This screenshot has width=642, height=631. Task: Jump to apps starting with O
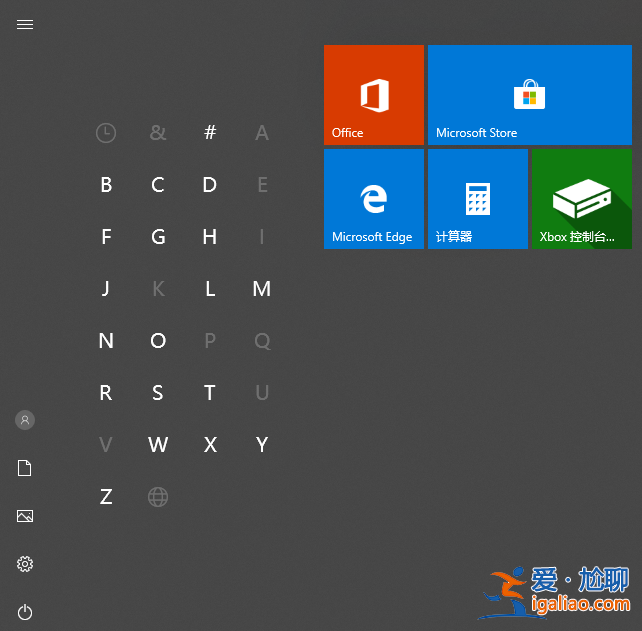tap(158, 341)
